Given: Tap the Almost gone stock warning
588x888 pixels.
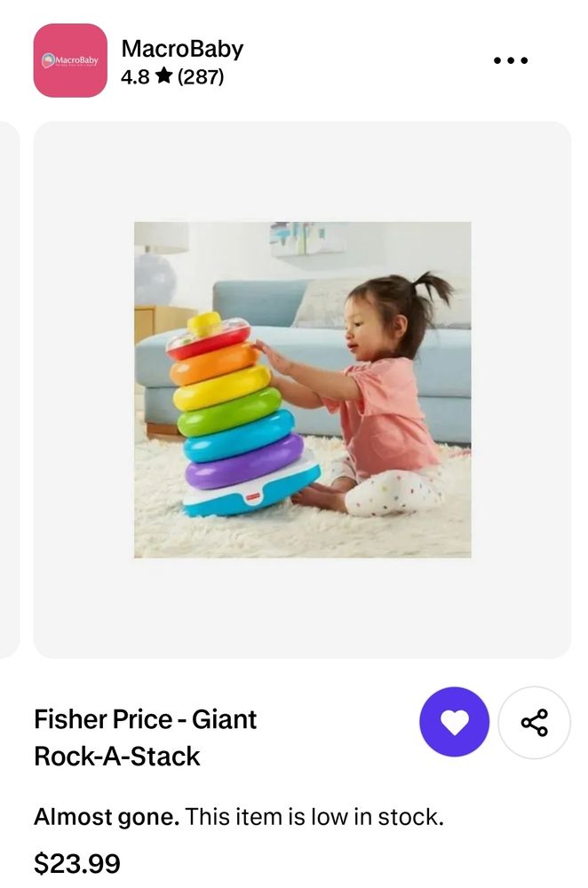Looking at the screenshot, I should [107, 817].
